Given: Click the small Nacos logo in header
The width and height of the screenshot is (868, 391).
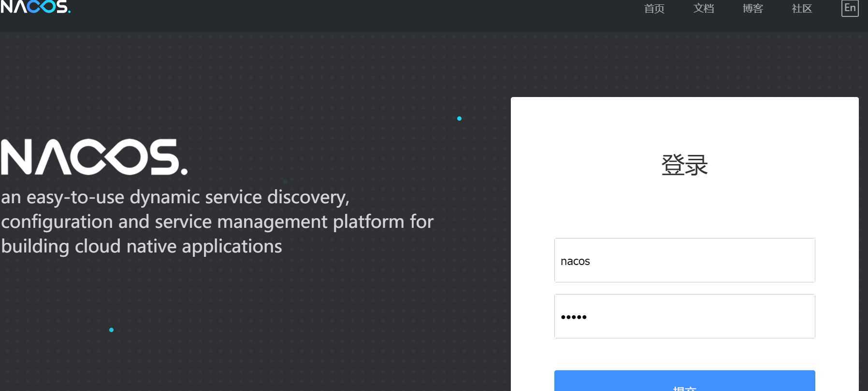Looking at the screenshot, I should point(35,7).
